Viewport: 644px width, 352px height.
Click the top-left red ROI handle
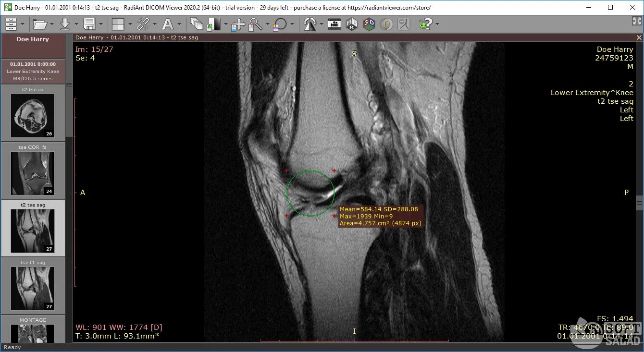coord(287,171)
